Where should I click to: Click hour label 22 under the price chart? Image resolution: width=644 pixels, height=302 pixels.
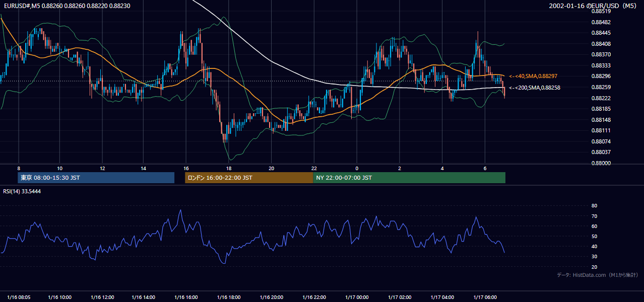click(314, 168)
